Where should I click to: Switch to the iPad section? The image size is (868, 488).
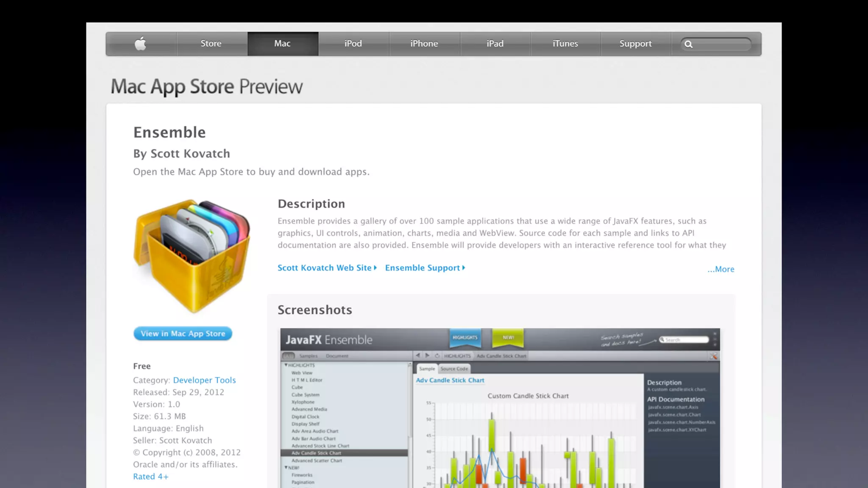[x=495, y=44]
